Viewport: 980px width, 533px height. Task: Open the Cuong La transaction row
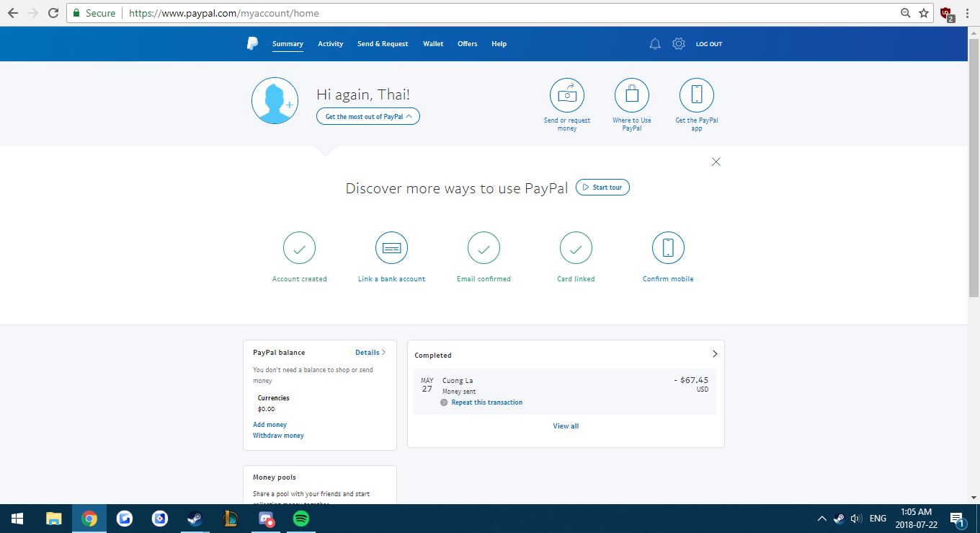point(565,392)
